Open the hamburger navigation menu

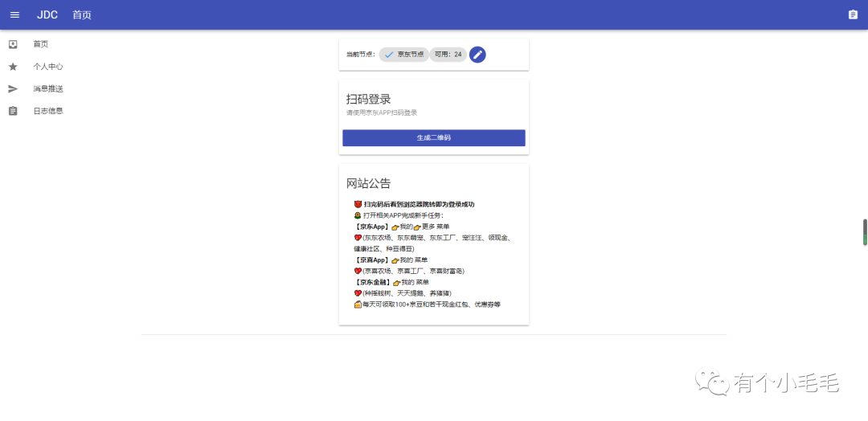click(15, 15)
